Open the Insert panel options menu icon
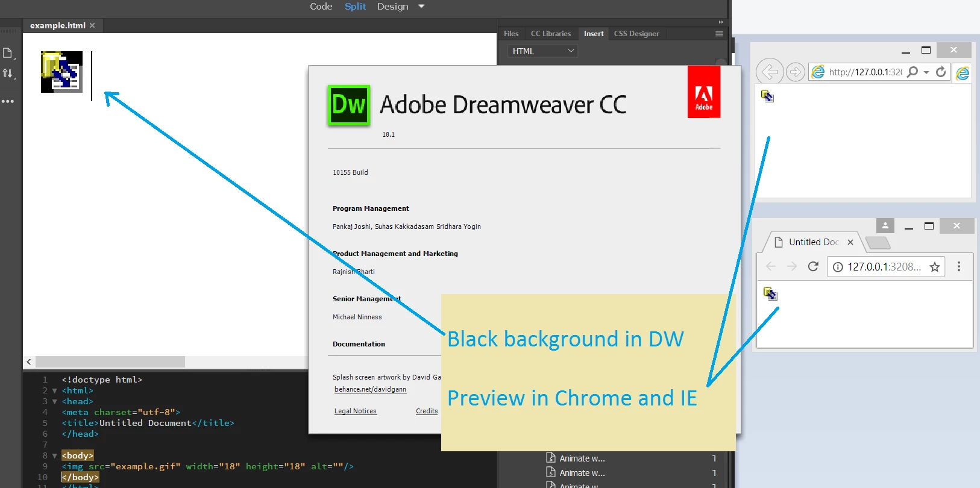The width and height of the screenshot is (980, 488). [719, 34]
